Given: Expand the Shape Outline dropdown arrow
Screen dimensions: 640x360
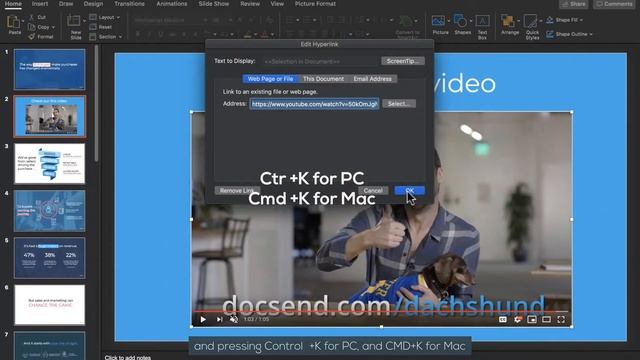Looking at the screenshot, I should 591,35.
